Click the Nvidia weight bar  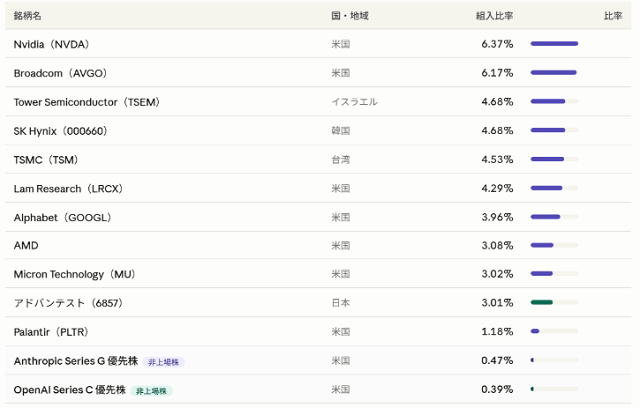pos(554,44)
